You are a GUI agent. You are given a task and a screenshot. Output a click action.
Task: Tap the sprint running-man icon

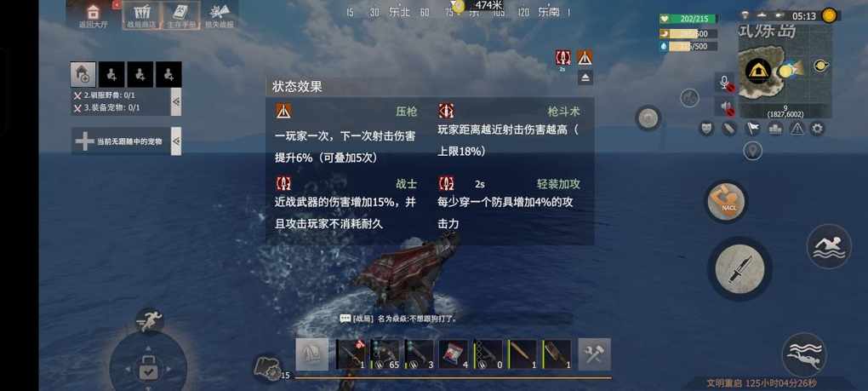coord(149,321)
